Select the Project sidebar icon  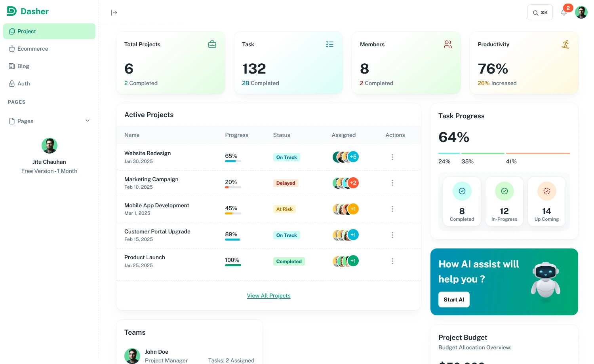click(x=12, y=31)
